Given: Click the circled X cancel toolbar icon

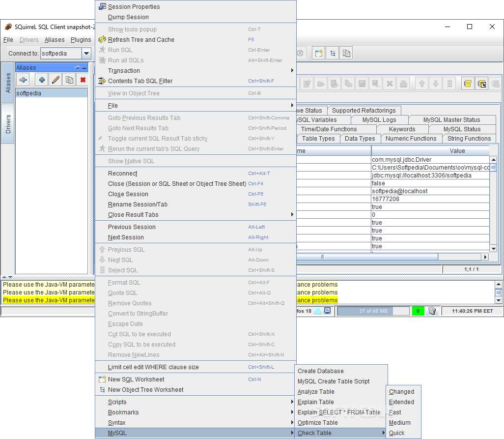Looking at the screenshot, I should (x=300, y=54).
